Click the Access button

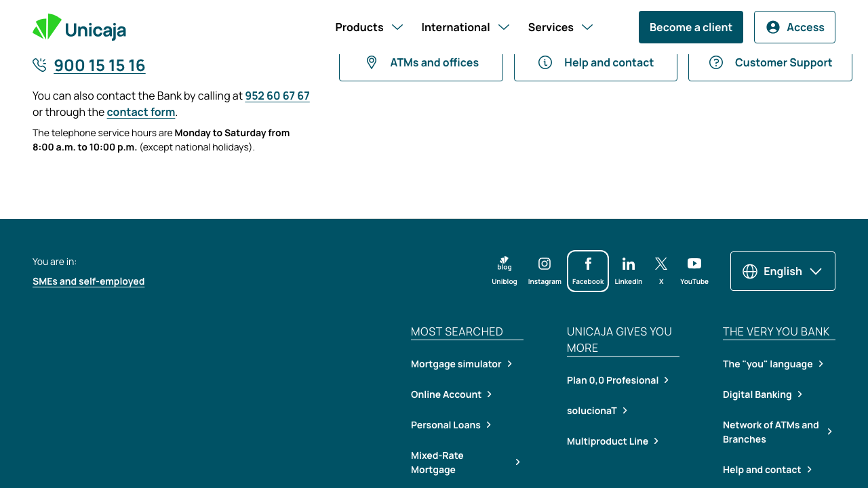(x=795, y=27)
